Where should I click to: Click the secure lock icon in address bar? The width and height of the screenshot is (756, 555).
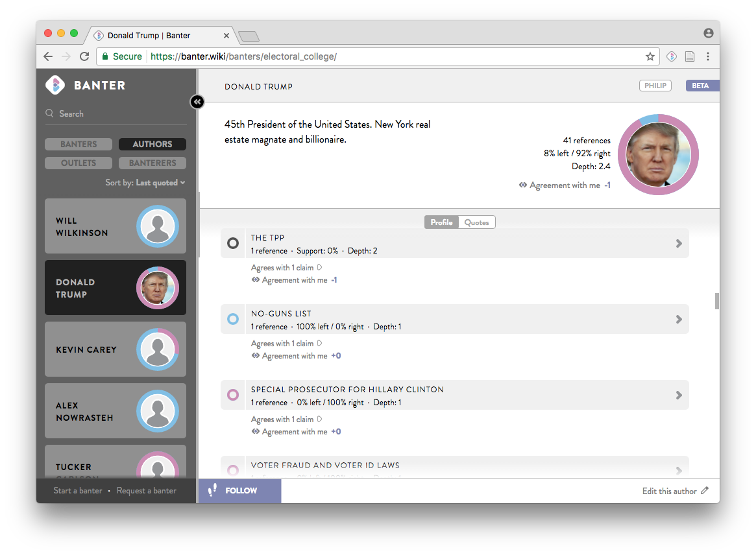point(104,56)
